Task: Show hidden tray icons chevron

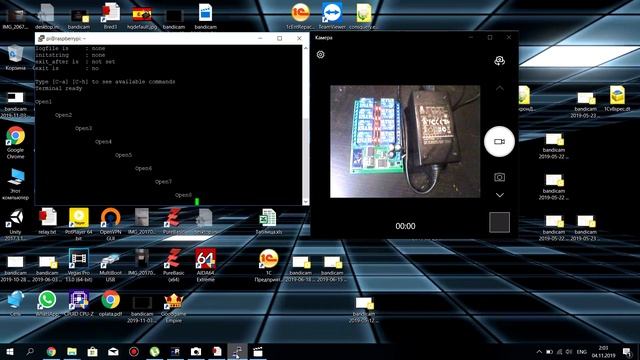Action: (x=539, y=352)
